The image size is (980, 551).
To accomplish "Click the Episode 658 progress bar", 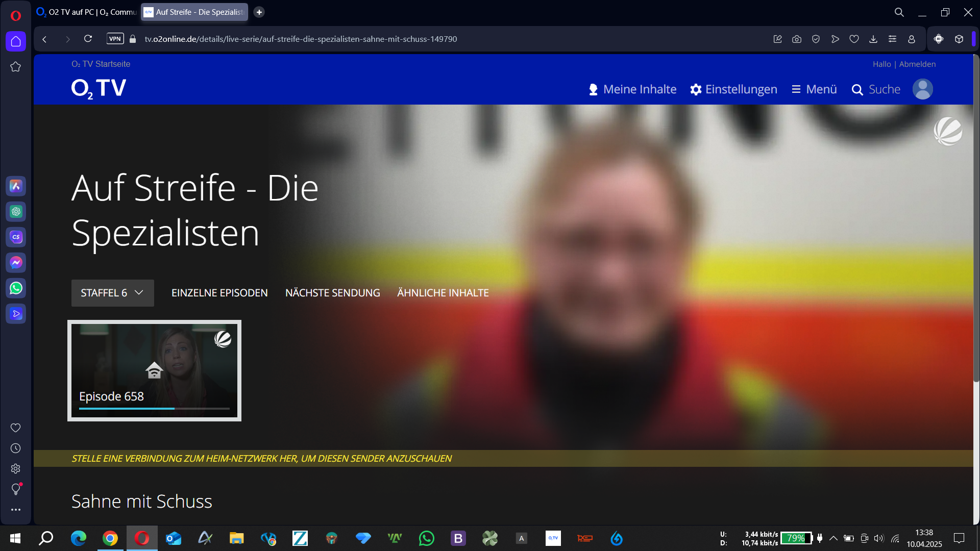I will [154, 409].
